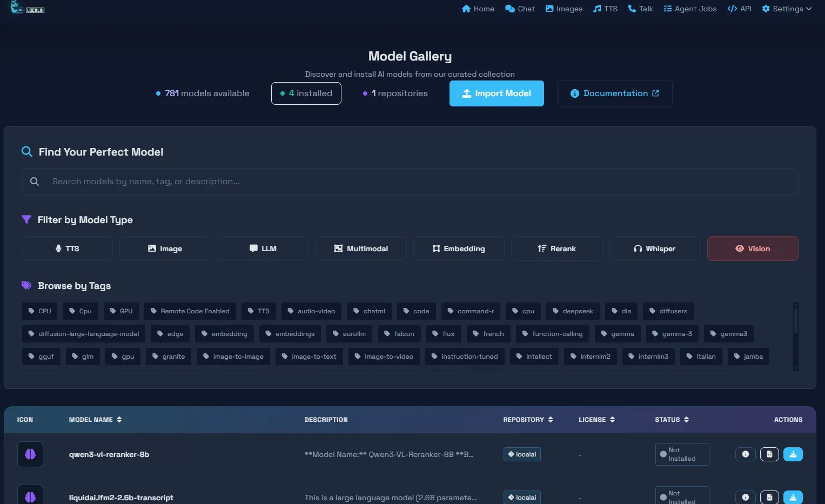Screen dimensions: 825x504
Task: Open the Settings dropdown menu
Action: [x=787, y=9]
